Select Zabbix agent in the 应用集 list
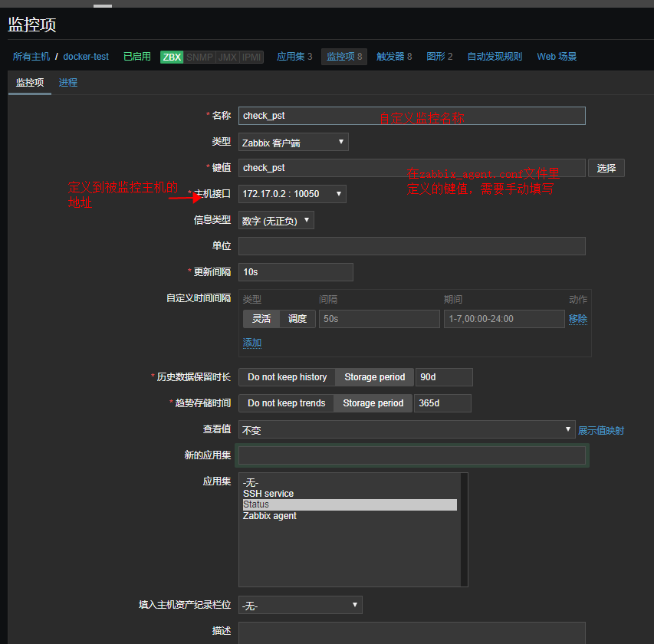 (350, 516)
